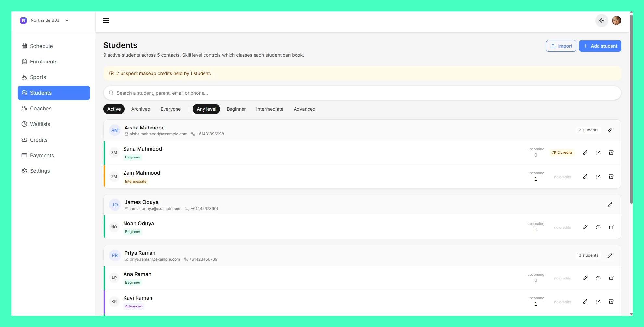The image size is (644, 327).
Task: Open skill level gauge for Kavi Raman
Action: 598,302
